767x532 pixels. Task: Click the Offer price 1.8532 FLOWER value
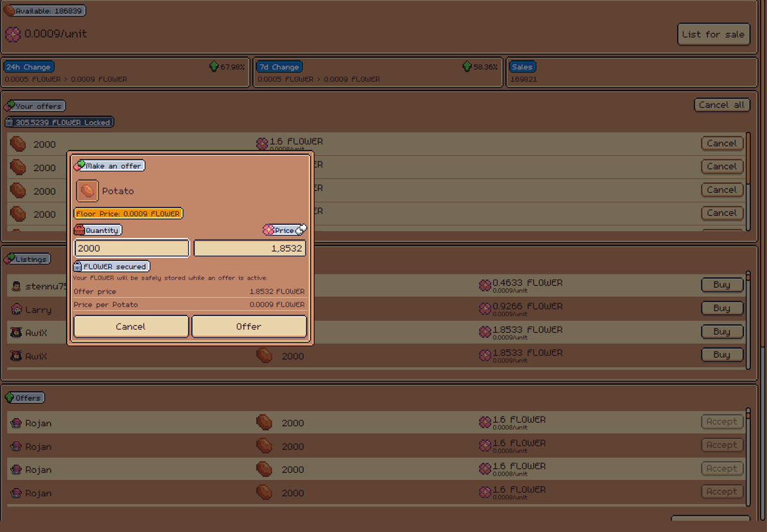click(277, 291)
